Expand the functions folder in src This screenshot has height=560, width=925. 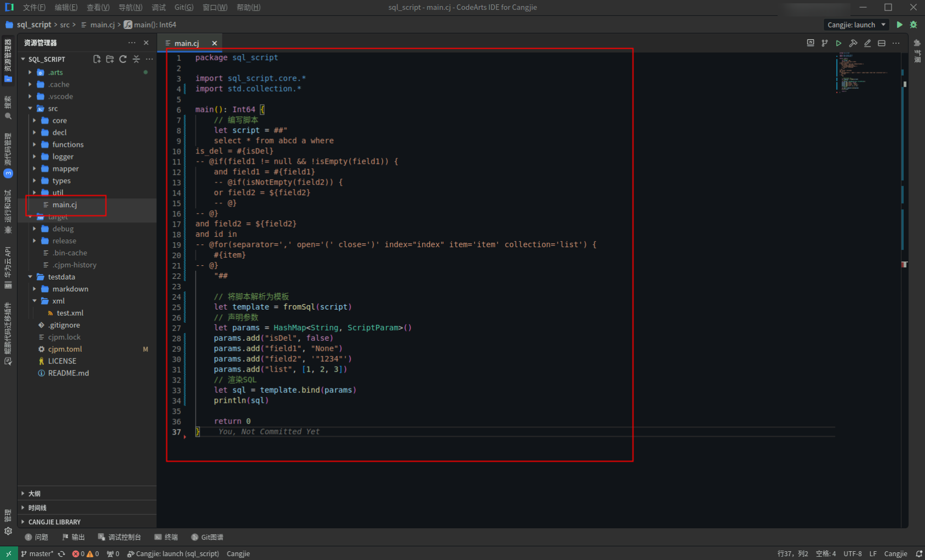click(x=68, y=145)
